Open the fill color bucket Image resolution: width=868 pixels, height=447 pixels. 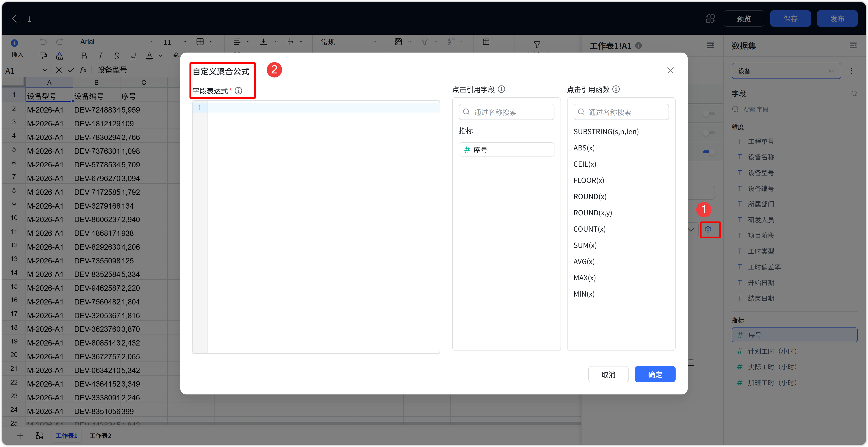175,55
